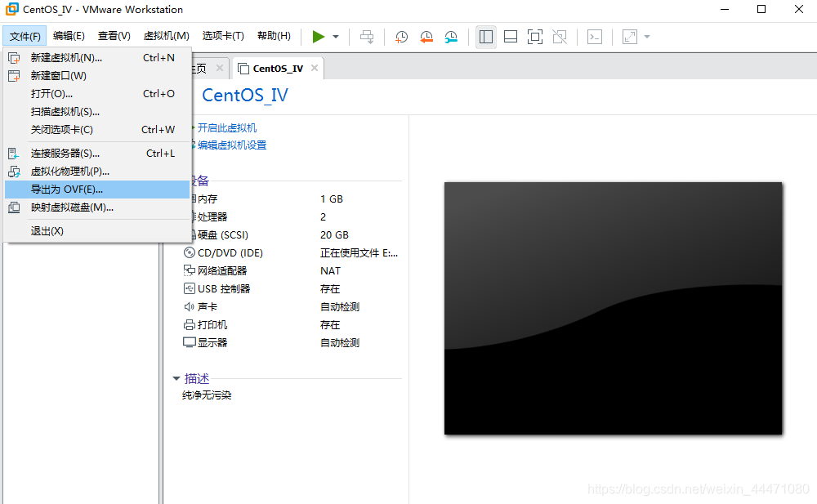The height and width of the screenshot is (504, 817).
Task: Choose 新建虚拟机(N)... from the file menu
Action: [x=97, y=58]
